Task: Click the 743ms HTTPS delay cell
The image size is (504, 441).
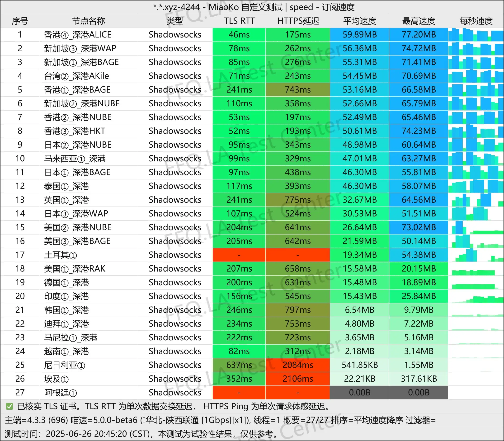Action: 298,90
